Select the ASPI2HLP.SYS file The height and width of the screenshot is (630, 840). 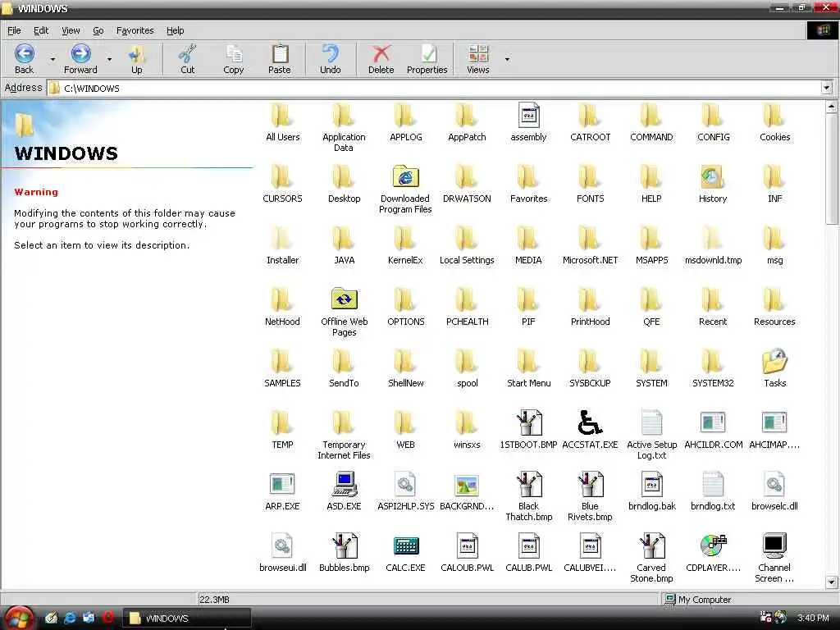pyautogui.click(x=405, y=491)
